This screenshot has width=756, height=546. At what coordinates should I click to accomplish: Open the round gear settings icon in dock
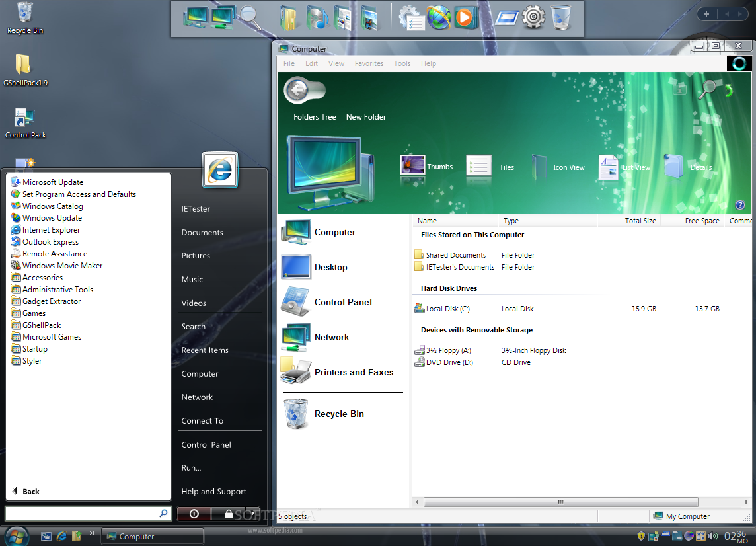(x=533, y=17)
